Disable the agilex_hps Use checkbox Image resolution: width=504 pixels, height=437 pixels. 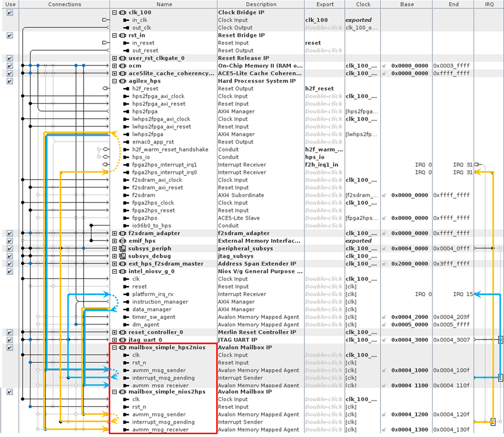(10, 81)
